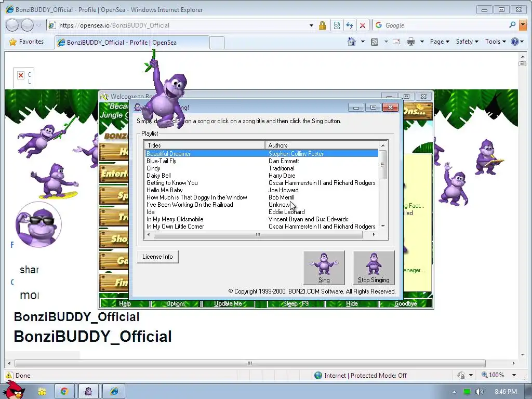Screen dimensions: 532x399
Task: Click the blue Help question icon
Action: pos(515,42)
